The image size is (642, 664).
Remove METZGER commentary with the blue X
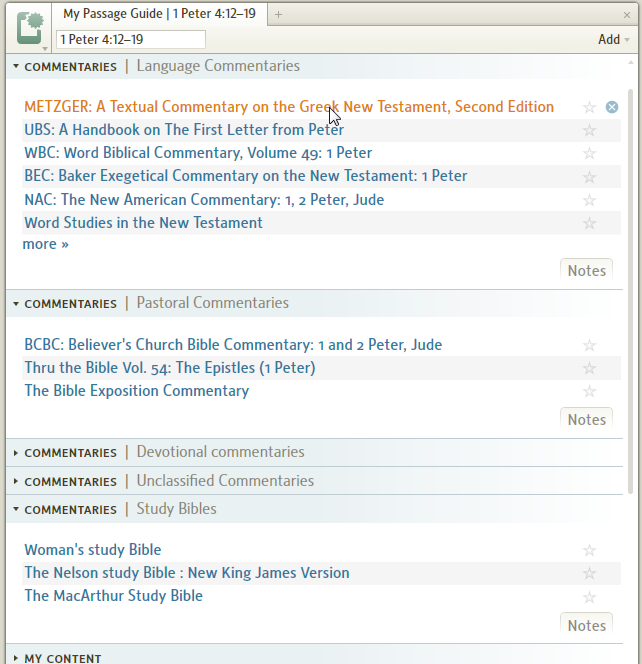coord(612,107)
